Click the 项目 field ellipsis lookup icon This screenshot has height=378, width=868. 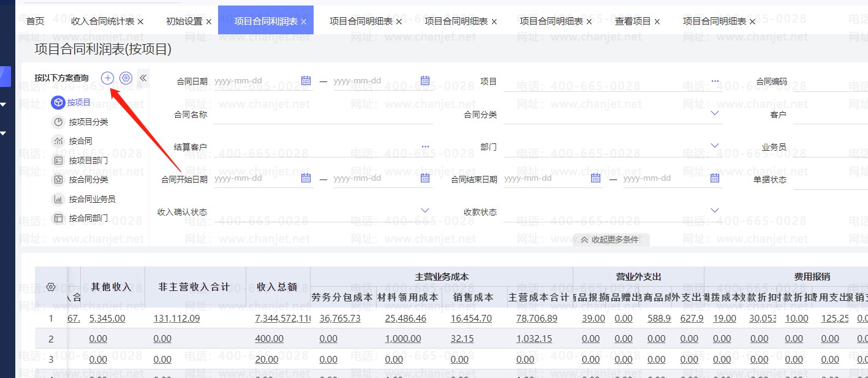tap(715, 81)
